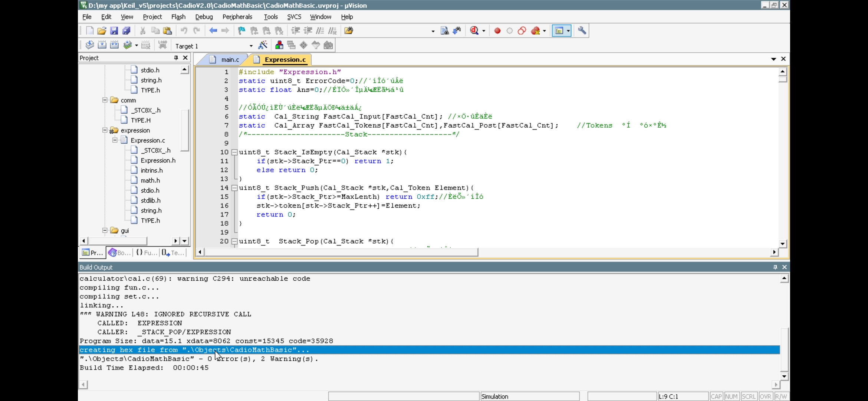This screenshot has height=401, width=868.
Task: Open Manage Project Items icon
Action: [x=279, y=45]
